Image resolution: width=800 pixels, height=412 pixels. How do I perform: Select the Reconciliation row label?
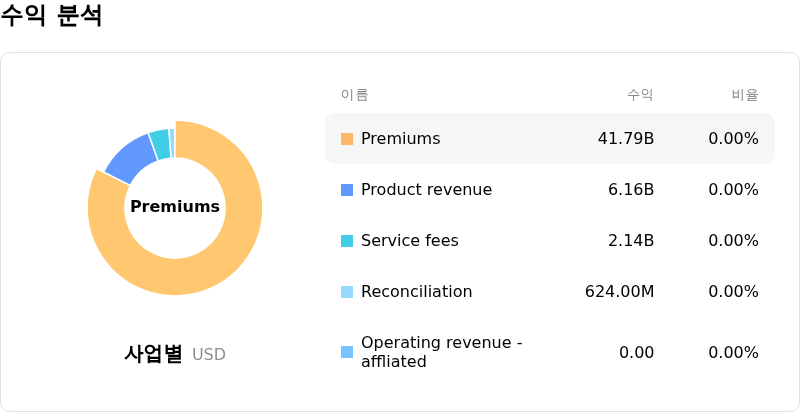click(x=416, y=292)
